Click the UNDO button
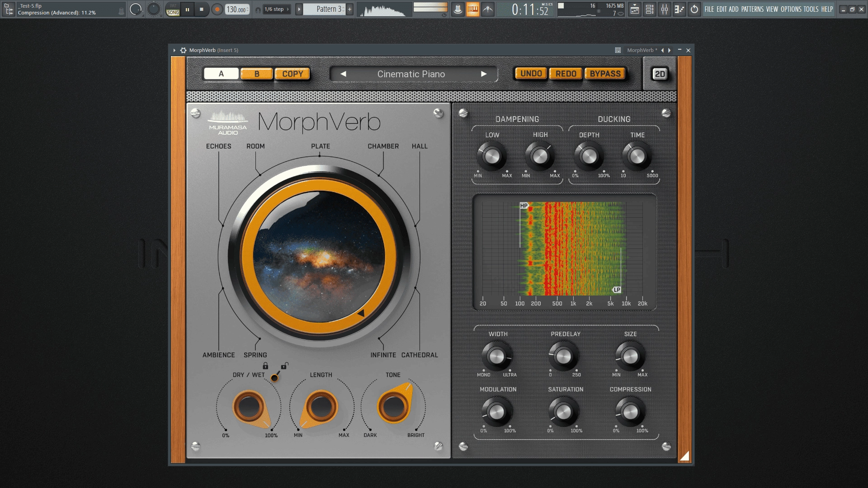 pyautogui.click(x=531, y=74)
